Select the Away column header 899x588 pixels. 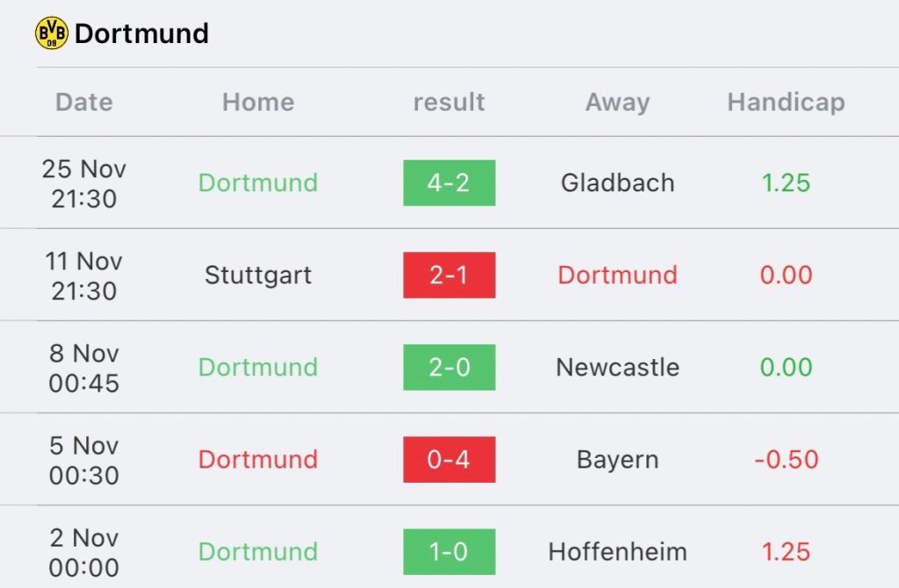coord(617,104)
